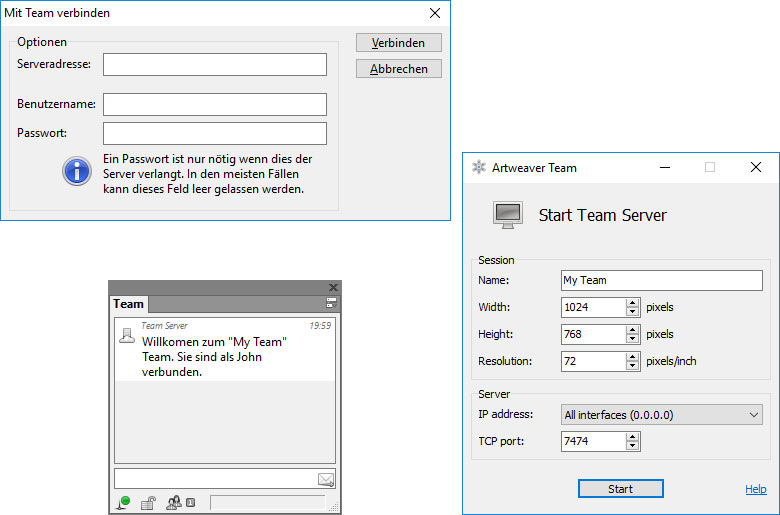The height and width of the screenshot is (515, 780).
Task: Decrease Height with the down arrow
Action: tap(632, 339)
